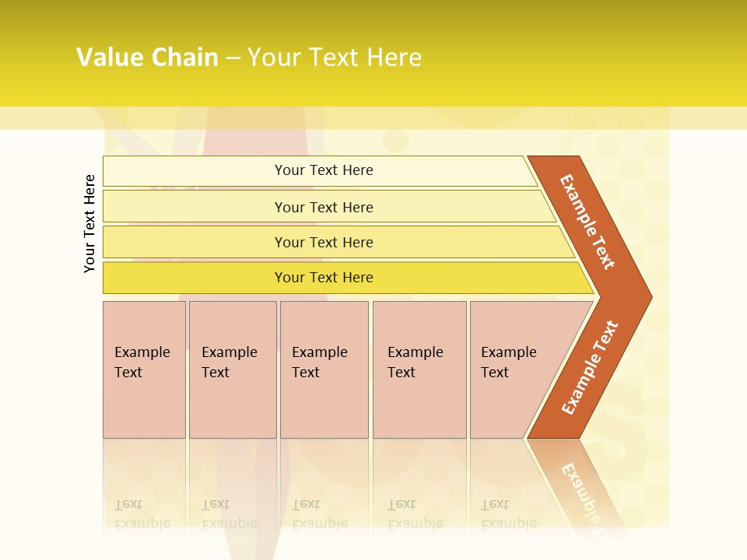Click the reflected first Example Text
747x560 pixels.
(142, 513)
